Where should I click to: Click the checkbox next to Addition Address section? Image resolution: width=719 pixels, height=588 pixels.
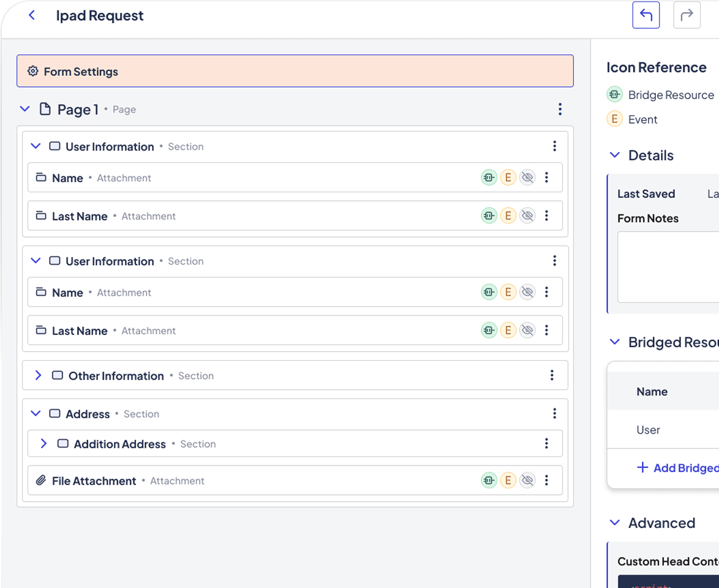pos(62,443)
